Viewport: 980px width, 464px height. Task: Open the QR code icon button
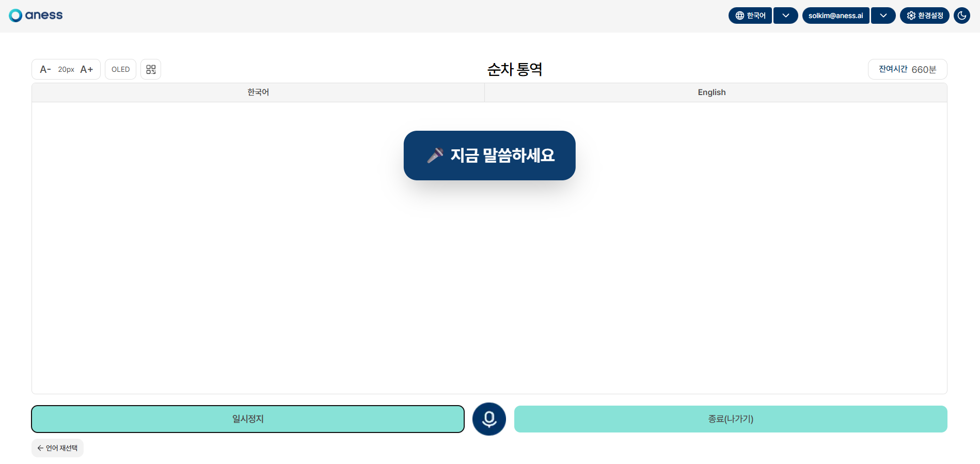click(x=151, y=69)
